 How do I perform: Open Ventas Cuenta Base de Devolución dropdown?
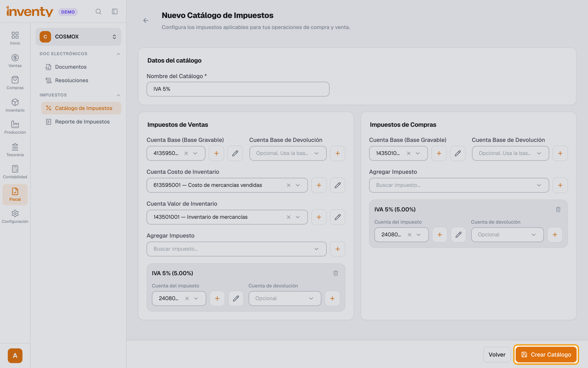(x=288, y=153)
